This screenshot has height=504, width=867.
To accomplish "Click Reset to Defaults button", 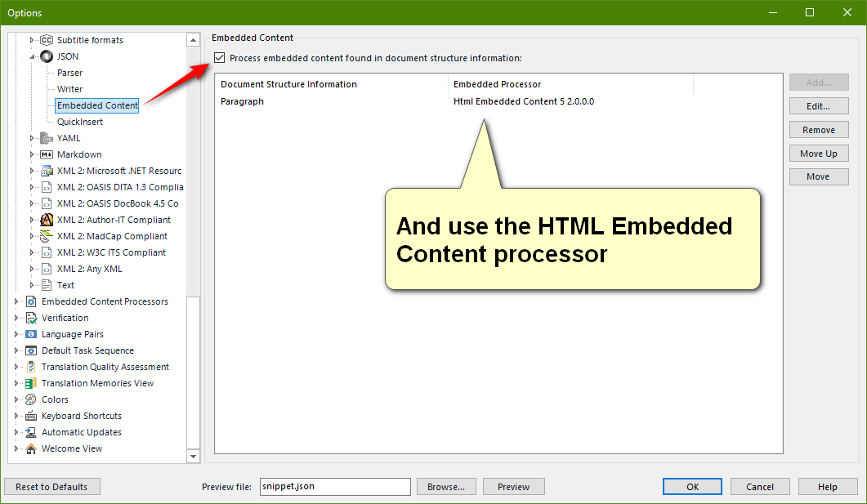I will [52, 487].
